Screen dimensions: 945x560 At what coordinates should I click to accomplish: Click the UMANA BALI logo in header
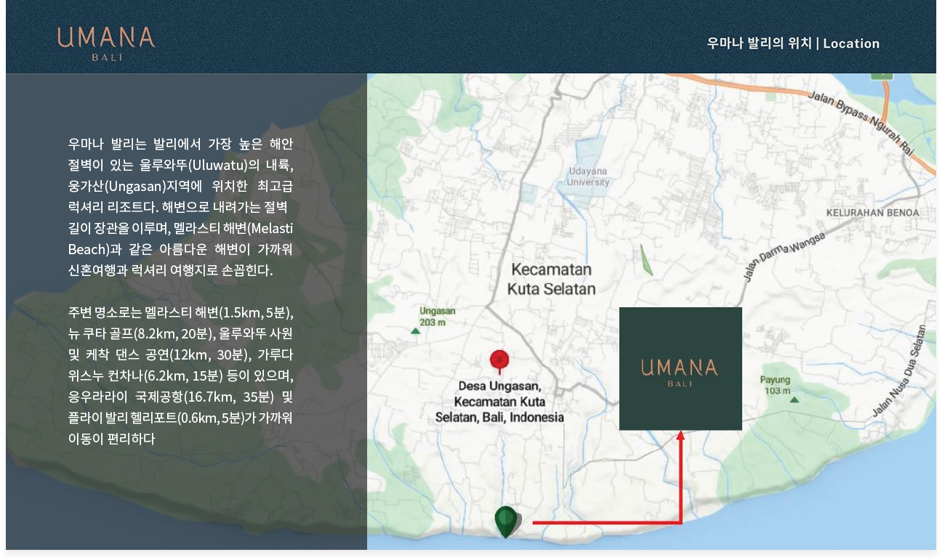(106, 43)
